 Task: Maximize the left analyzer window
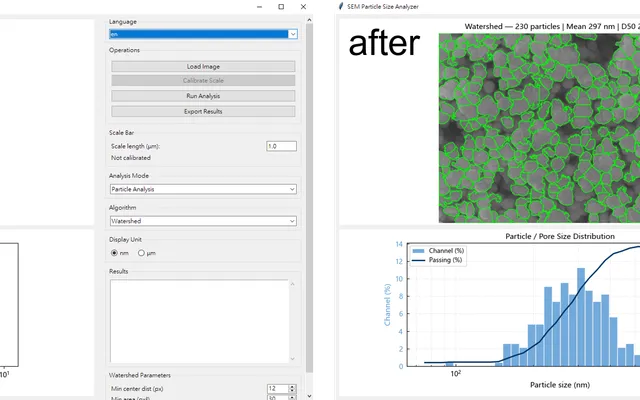point(281,7)
